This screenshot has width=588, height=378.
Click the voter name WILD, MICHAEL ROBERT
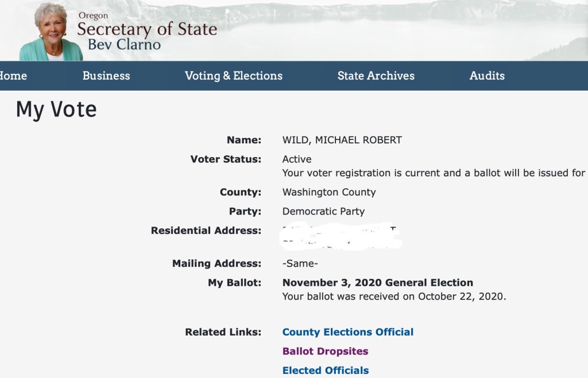tap(342, 140)
